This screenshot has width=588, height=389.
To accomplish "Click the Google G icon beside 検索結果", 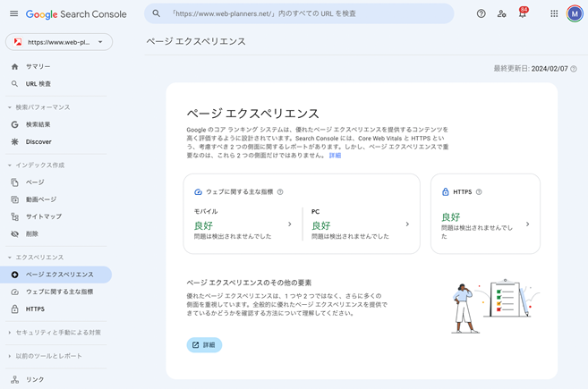I will click(x=14, y=124).
